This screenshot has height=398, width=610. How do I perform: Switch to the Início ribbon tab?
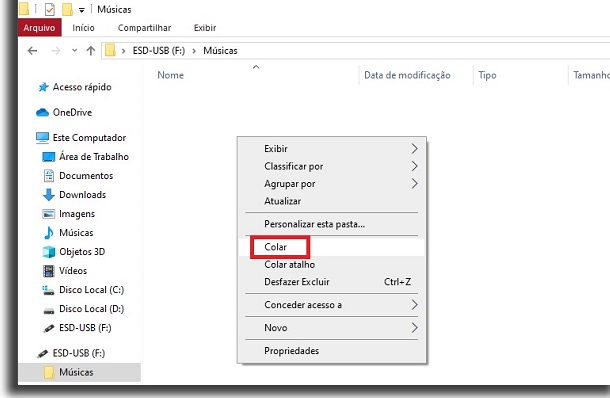pyautogui.click(x=83, y=28)
